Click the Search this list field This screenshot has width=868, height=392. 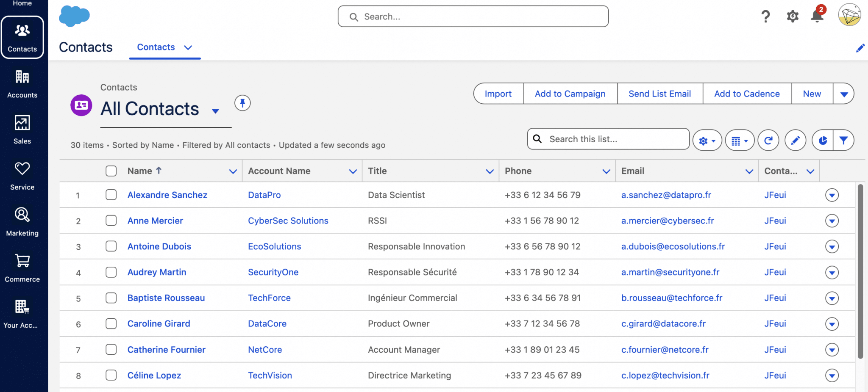[x=608, y=139]
